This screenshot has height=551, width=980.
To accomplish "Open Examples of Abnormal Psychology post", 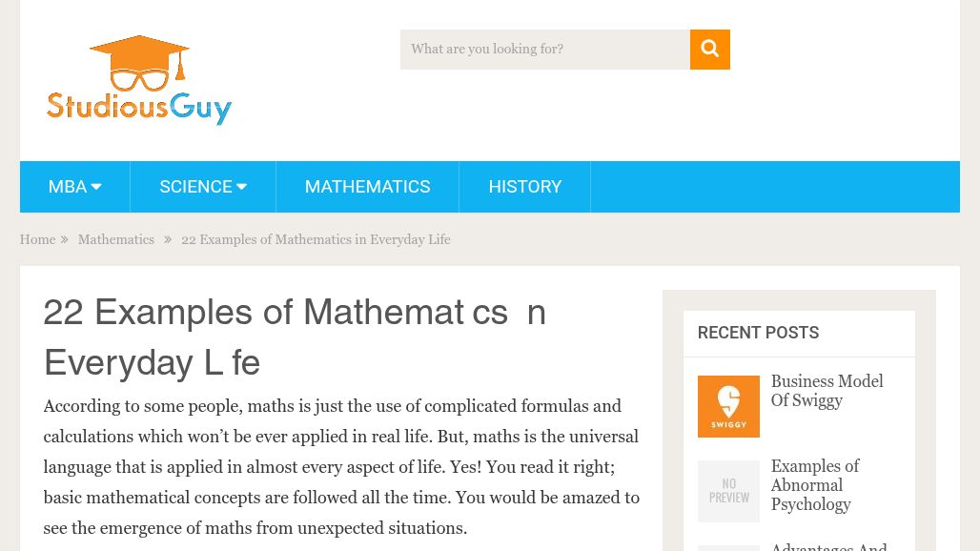I will pos(815,485).
